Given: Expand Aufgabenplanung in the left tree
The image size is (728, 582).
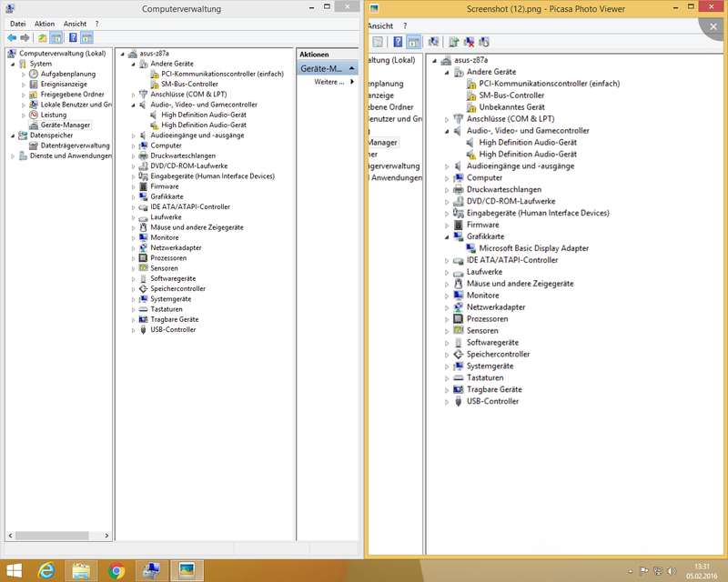Looking at the screenshot, I should pyautogui.click(x=24, y=74).
